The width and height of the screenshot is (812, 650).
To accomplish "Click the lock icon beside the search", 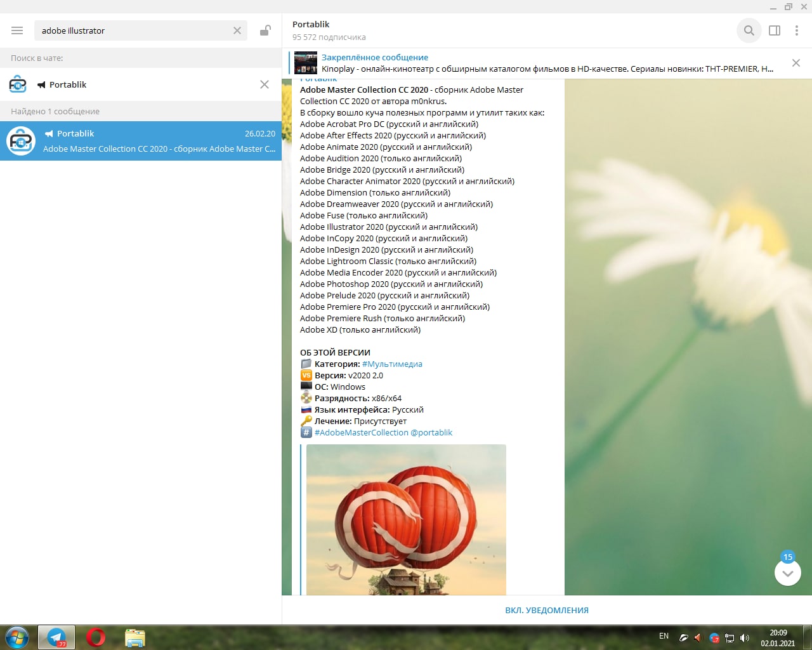I will coord(265,30).
